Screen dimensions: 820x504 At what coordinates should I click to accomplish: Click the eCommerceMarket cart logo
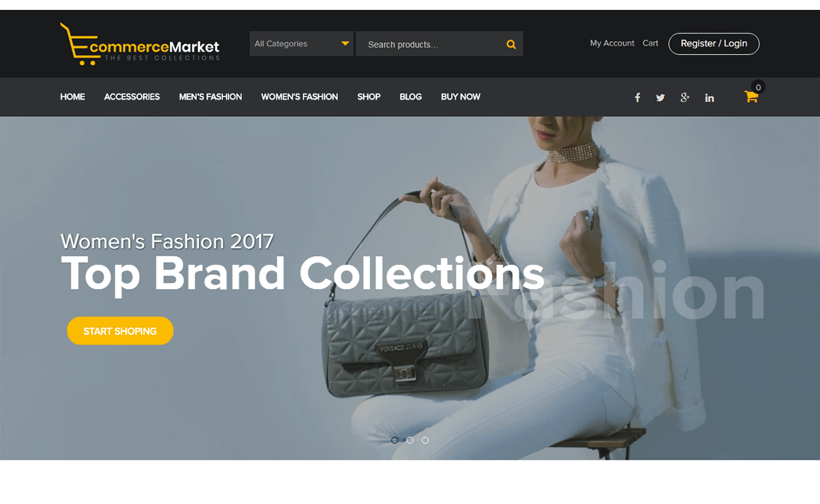tap(140, 44)
